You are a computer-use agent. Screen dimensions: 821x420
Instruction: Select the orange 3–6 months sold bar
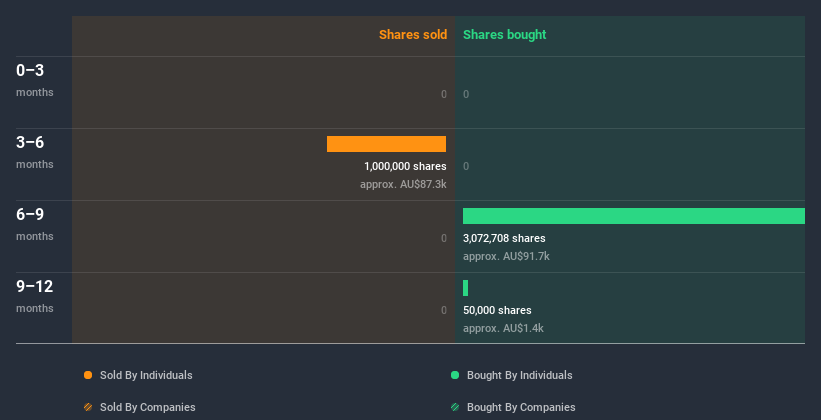tap(386, 144)
